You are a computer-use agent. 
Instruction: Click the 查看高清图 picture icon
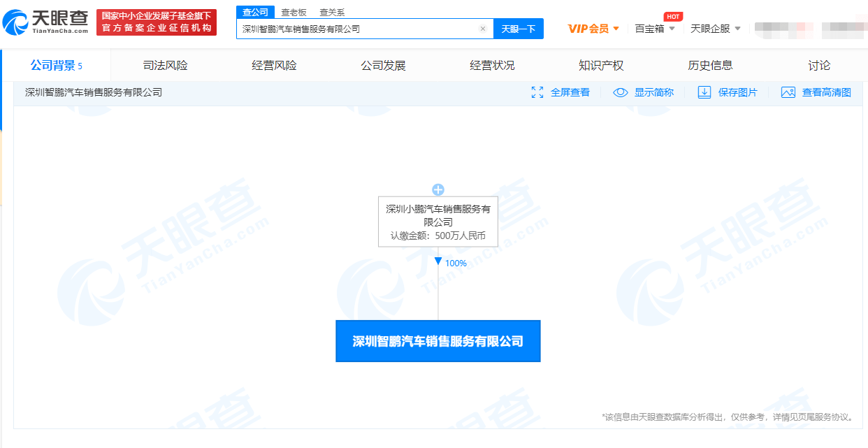point(788,92)
